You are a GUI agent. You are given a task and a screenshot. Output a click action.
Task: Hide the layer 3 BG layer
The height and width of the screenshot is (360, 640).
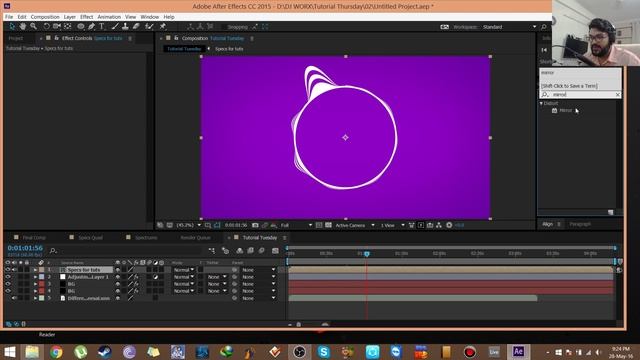pyautogui.click(x=8, y=284)
